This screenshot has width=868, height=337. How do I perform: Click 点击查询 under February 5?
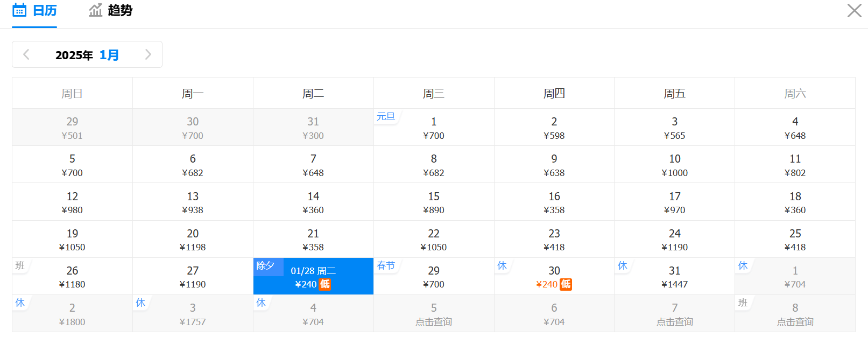(x=434, y=322)
